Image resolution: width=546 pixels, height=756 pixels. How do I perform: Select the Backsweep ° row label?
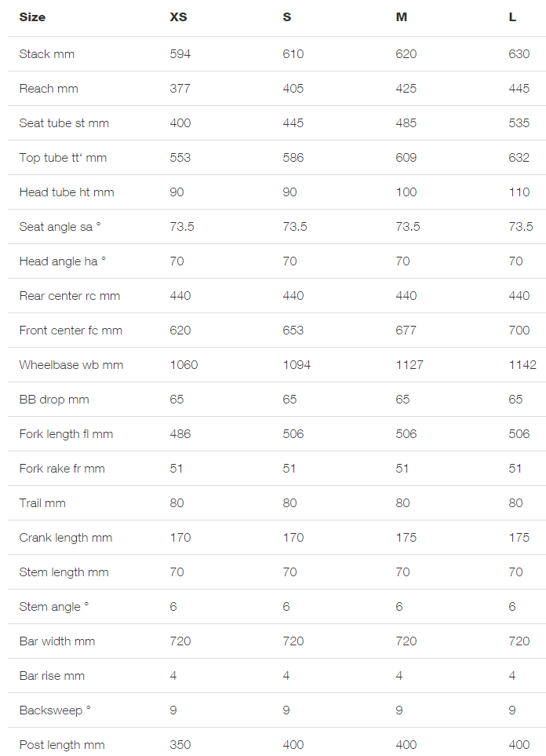56,710
